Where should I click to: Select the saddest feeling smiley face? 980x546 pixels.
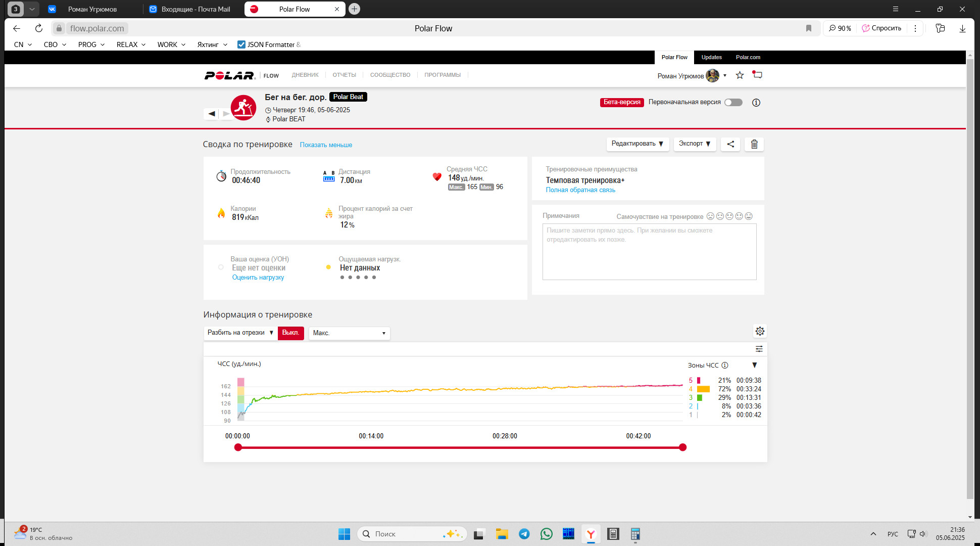coord(710,216)
